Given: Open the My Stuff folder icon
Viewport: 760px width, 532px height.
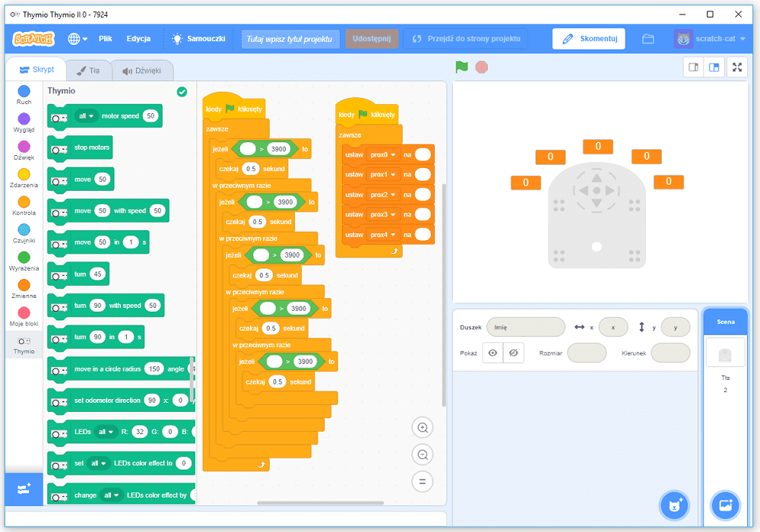Looking at the screenshot, I should point(648,39).
